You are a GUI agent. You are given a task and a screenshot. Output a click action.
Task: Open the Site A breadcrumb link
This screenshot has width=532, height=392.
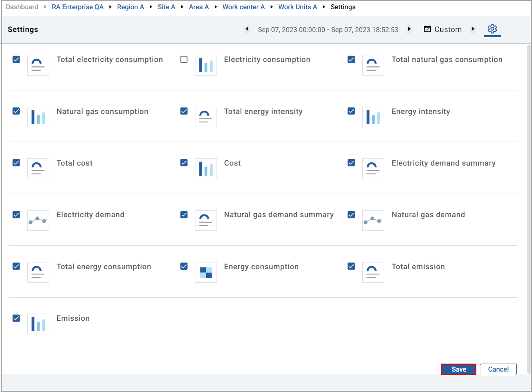click(166, 7)
